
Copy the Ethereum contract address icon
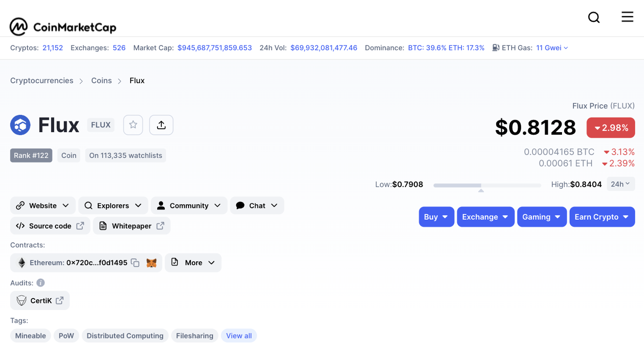(x=135, y=262)
